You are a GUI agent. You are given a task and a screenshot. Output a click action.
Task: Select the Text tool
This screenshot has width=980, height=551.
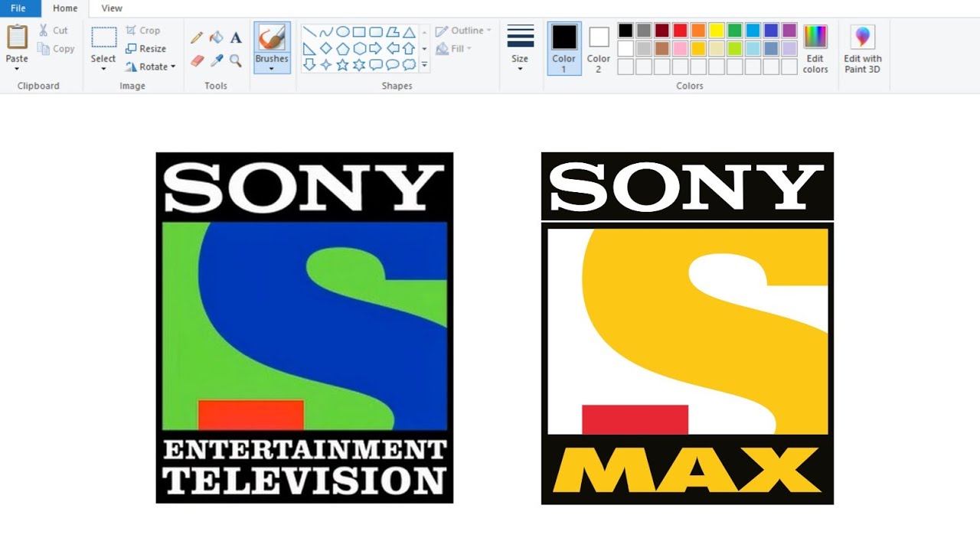(x=236, y=37)
